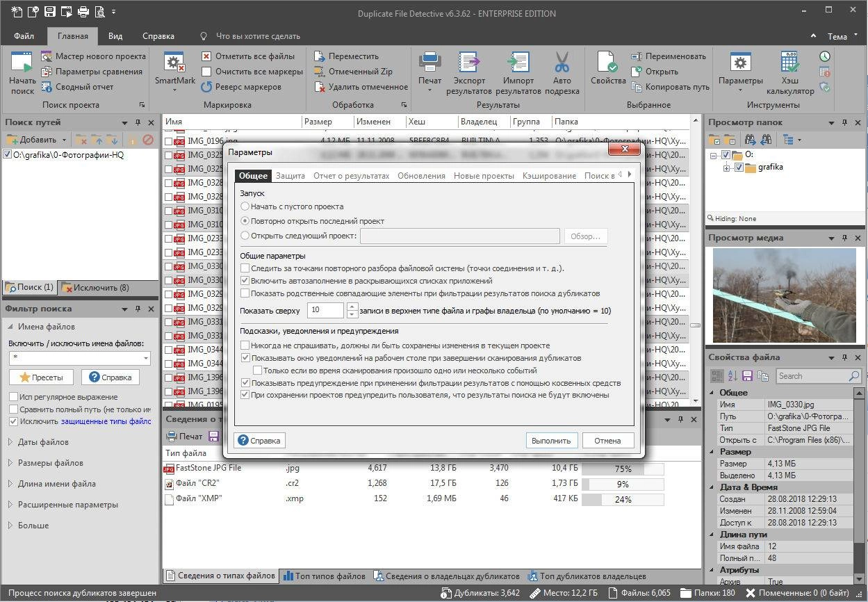Toggle 'При сохранении проектов предупредить' checkbox
The width and height of the screenshot is (868, 602).
245,395
